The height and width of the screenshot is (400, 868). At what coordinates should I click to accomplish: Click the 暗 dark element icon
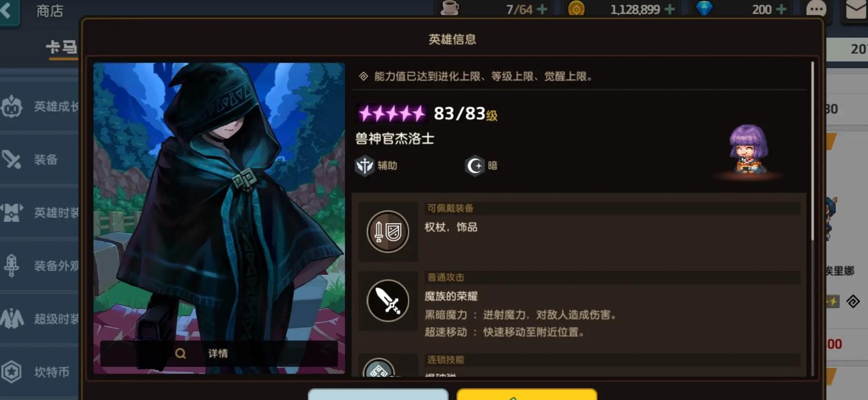click(x=475, y=166)
